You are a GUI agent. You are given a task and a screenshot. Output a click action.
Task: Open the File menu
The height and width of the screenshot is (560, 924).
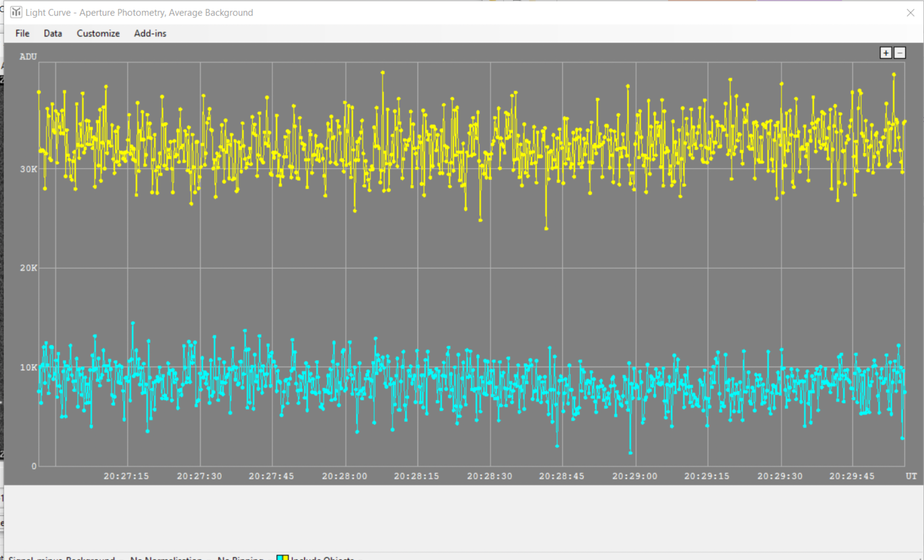(22, 33)
